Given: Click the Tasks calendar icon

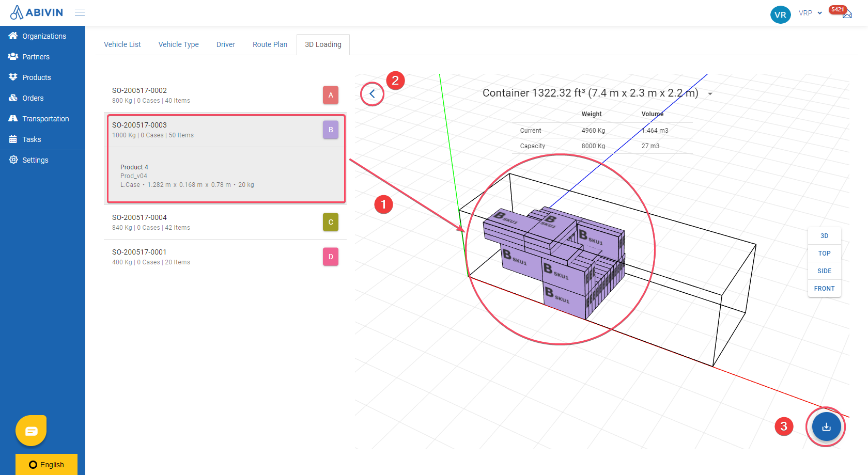Looking at the screenshot, I should 13,139.
